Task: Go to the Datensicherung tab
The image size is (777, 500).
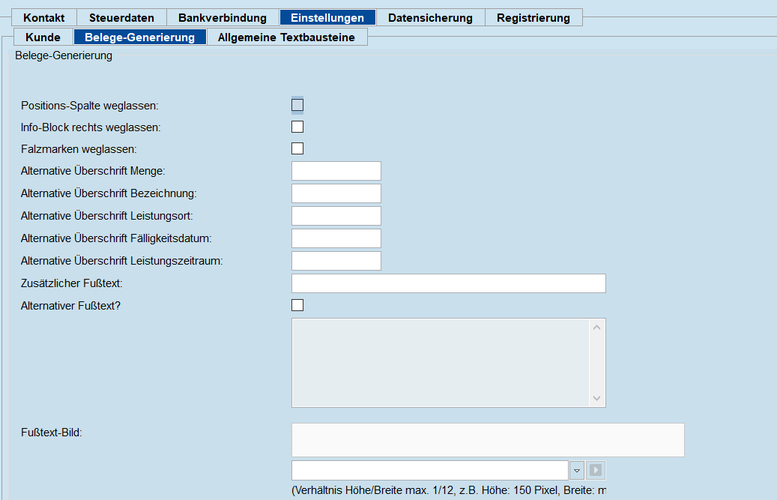Action: 430,18
